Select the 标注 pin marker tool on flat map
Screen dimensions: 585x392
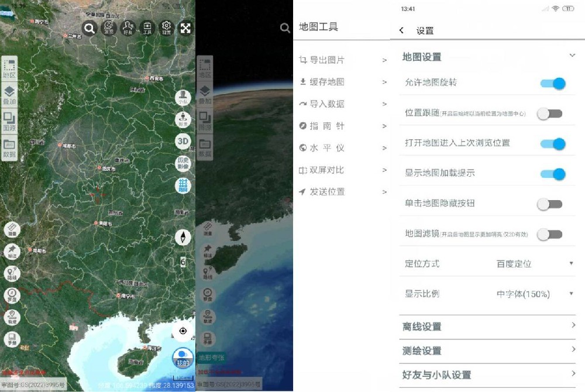tap(12, 252)
